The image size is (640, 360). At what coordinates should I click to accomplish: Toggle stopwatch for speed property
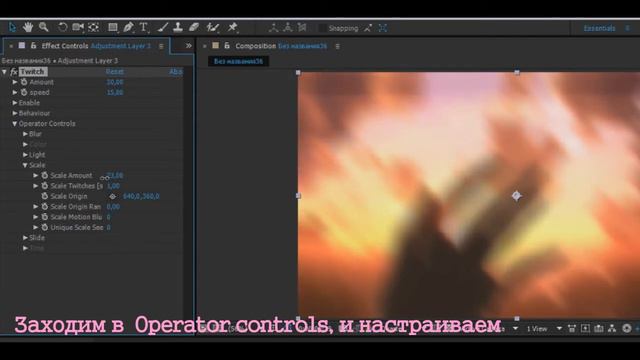[x=24, y=92]
